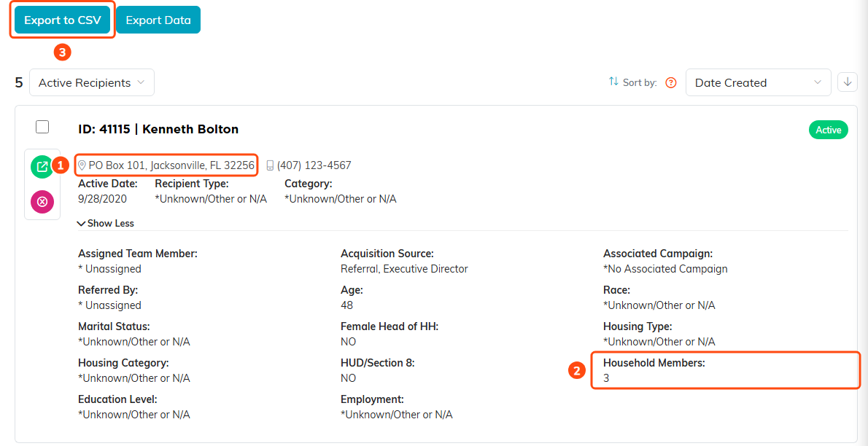
Task: Click the Age value 48
Action: 346,305
